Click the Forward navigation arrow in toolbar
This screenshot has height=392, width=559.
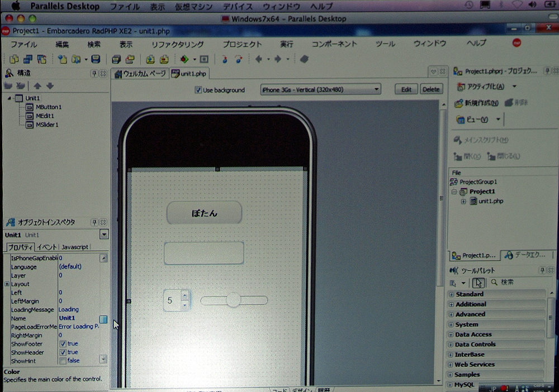tap(278, 59)
